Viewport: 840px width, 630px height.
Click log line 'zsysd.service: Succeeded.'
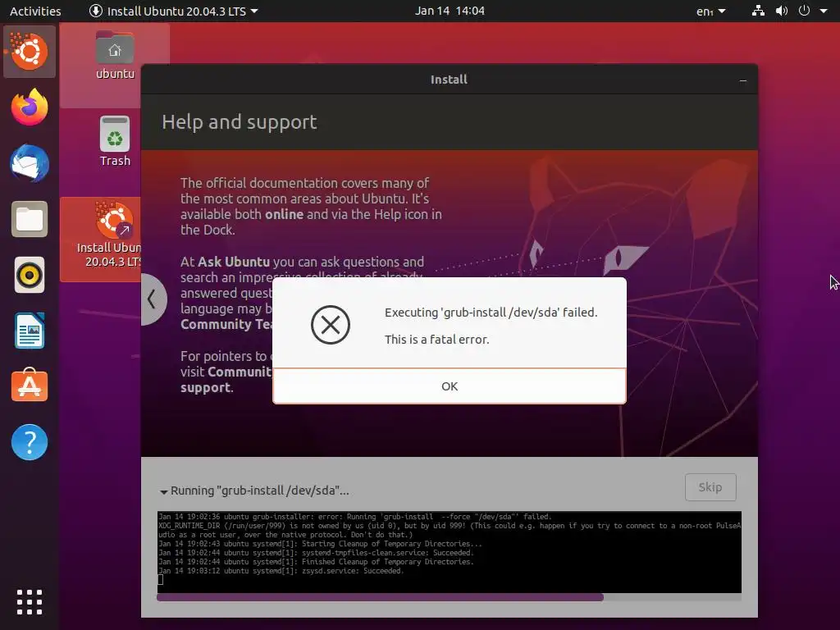click(x=353, y=571)
